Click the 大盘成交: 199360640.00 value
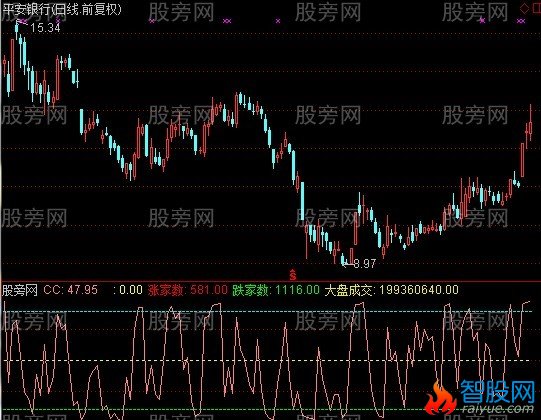The image size is (541, 420). click(x=392, y=290)
